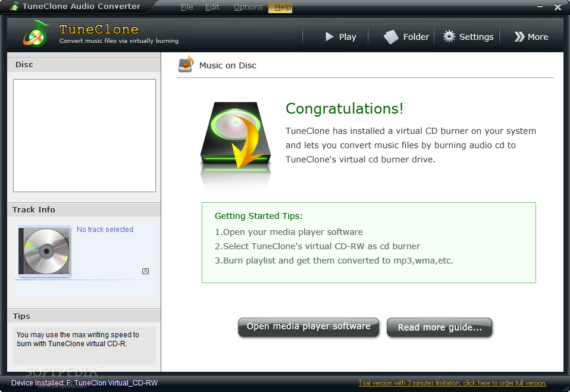Click the 'Congratulations!' heading
Image resolution: width=570 pixels, height=392 pixels.
coord(344,109)
